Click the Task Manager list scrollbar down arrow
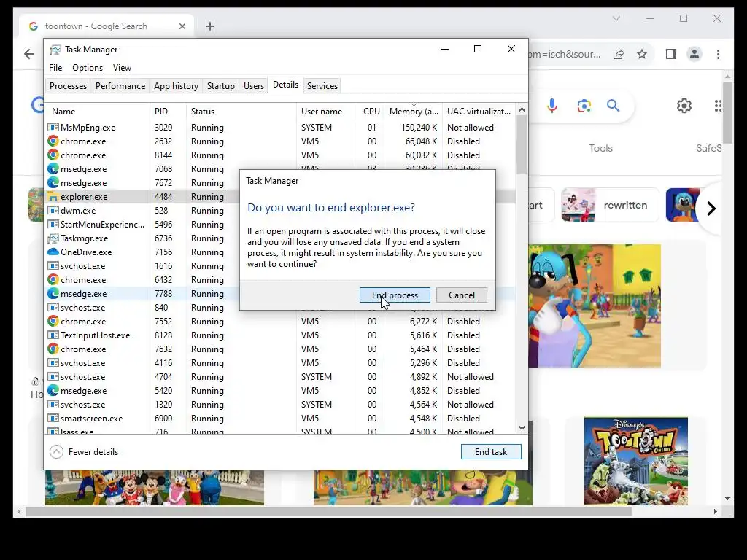The width and height of the screenshot is (747, 560). coord(522,427)
